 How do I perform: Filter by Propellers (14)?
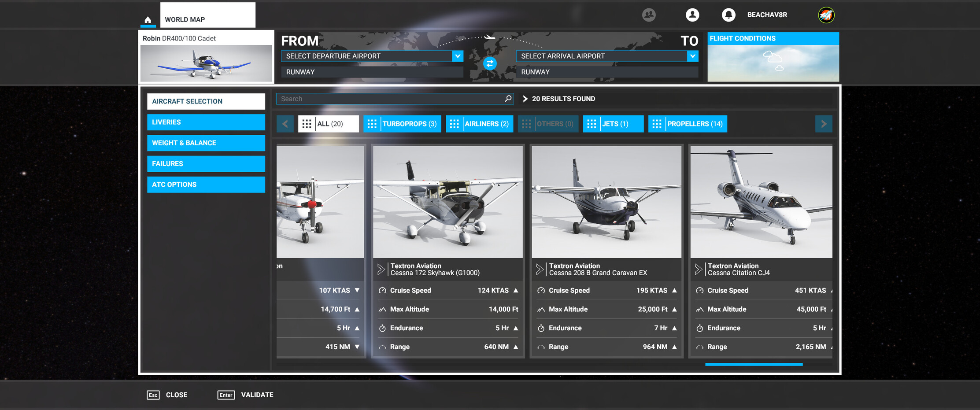[x=688, y=124]
